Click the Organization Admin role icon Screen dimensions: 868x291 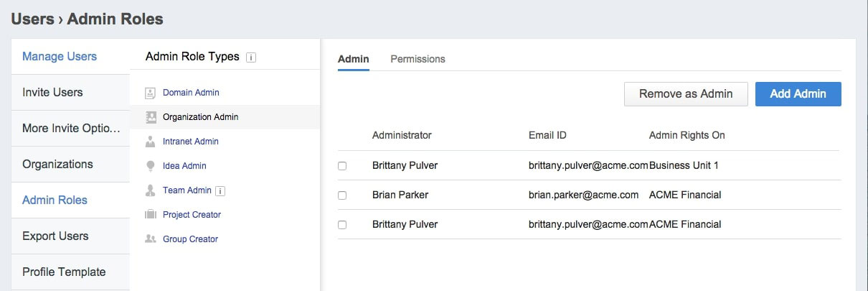click(151, 117)
